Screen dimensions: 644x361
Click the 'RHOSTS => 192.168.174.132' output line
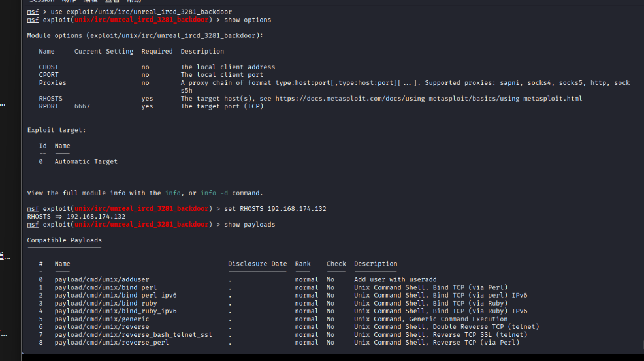pos(76,217)
